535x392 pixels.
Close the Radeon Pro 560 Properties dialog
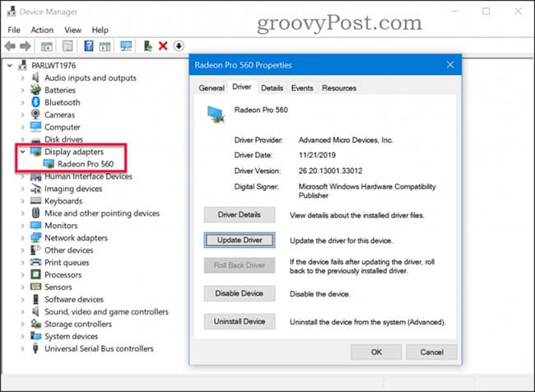[450, 64]
